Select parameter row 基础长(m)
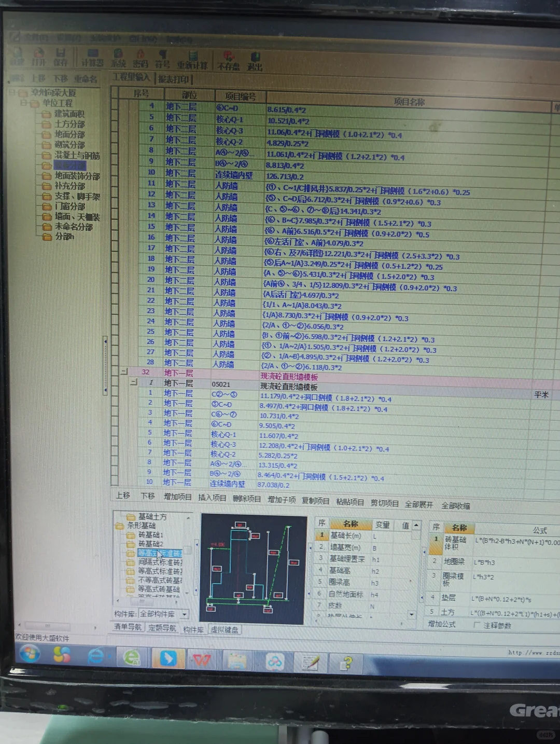The width and height of the screenshot is (560, 744). (x=364, y=535)
